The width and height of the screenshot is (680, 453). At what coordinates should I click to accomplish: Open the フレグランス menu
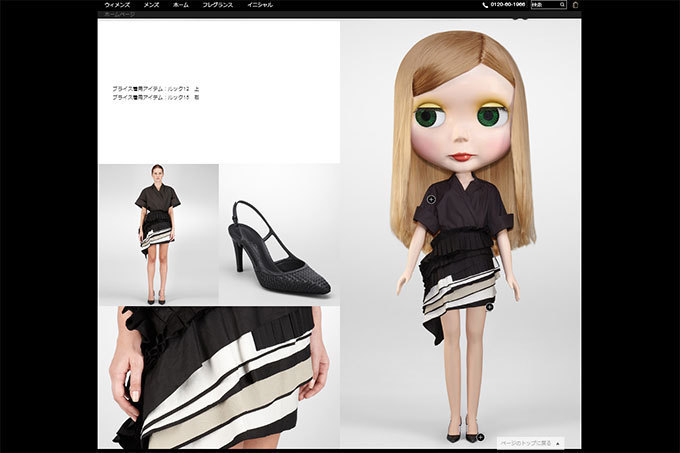218,5
